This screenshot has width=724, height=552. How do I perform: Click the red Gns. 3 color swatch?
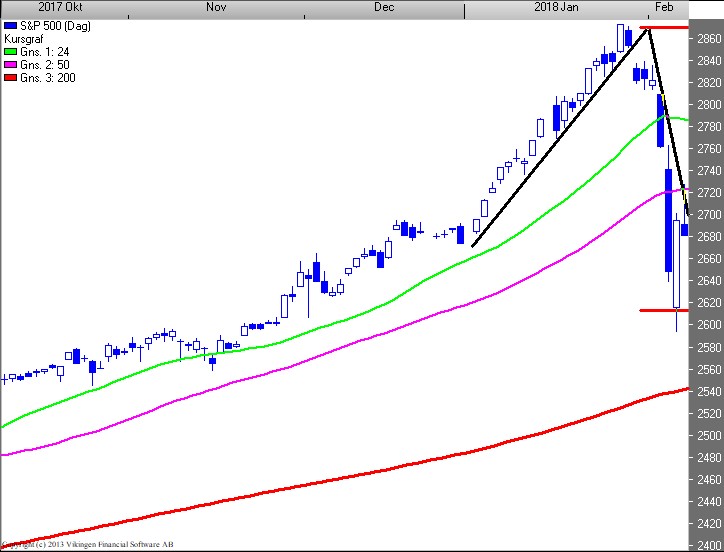[11, 77]
